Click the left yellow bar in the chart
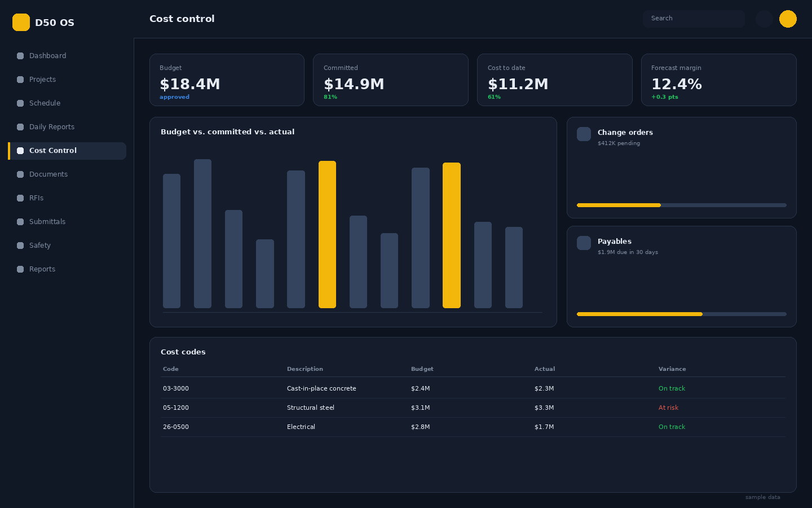The image size is (812, 508). [x=327, y=234]
